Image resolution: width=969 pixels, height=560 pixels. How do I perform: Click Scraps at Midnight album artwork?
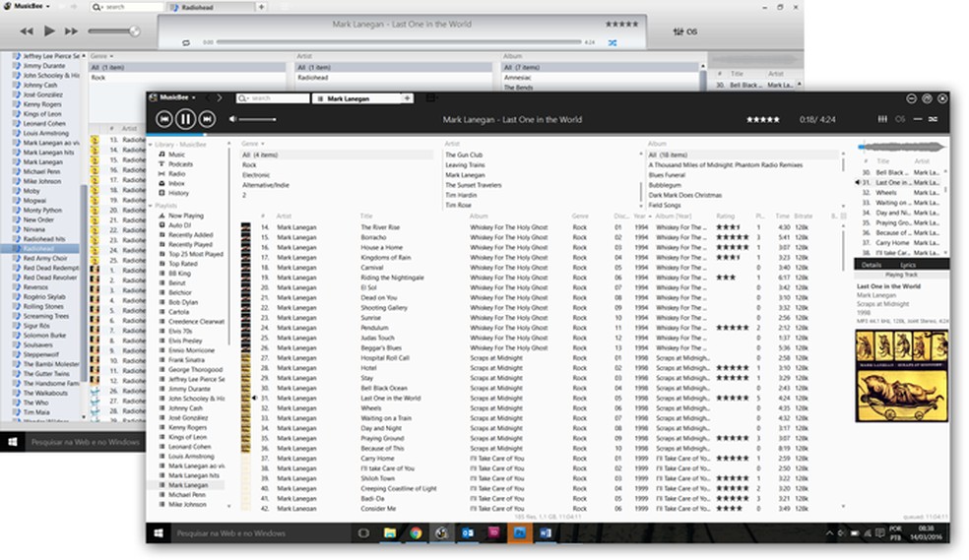pos(902,376)
